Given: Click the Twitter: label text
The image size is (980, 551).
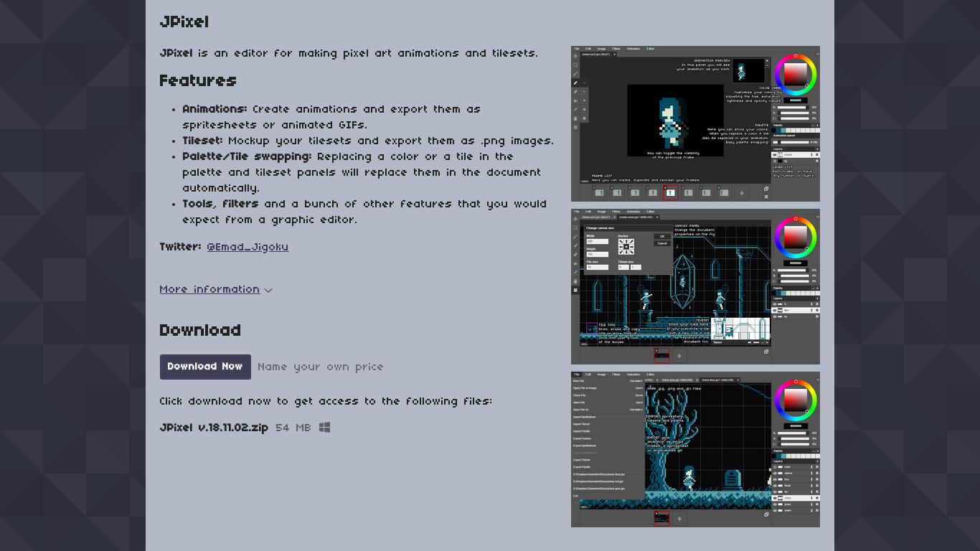Looking at the screenshot, I should pyautogui.click(x=180, y=248).
